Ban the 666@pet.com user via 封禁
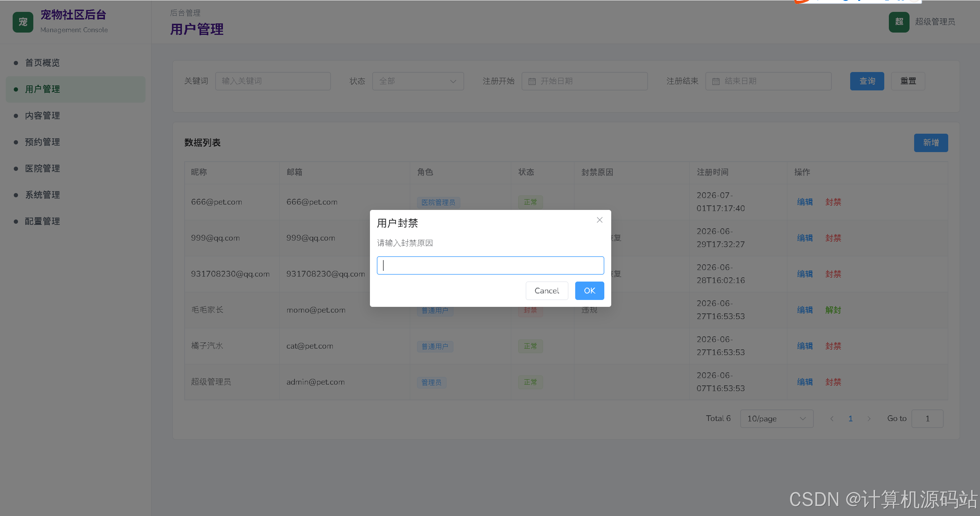Viewport: 980px width, 516px height. click(833, 202)
